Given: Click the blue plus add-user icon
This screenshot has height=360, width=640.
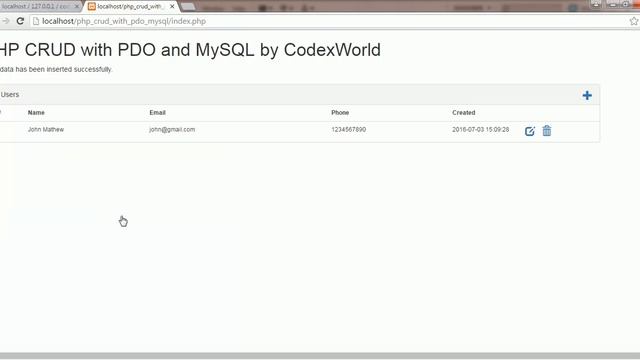Looking at the screenshot, I should pos(587,96).
